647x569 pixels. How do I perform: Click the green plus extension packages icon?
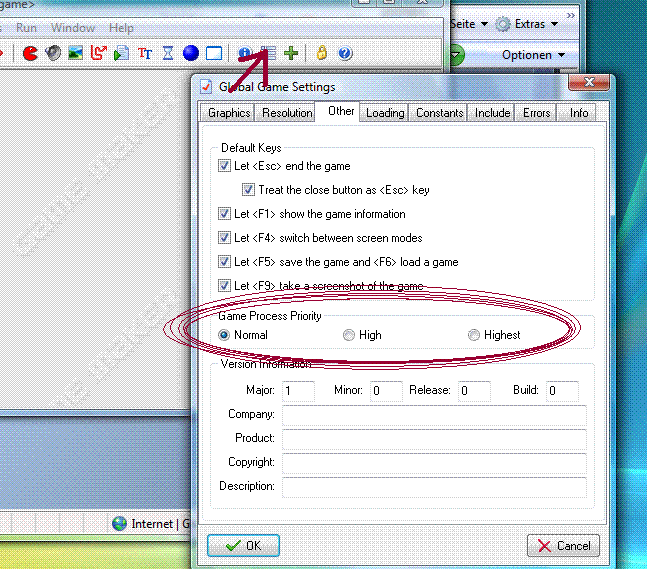coord(291,53)
